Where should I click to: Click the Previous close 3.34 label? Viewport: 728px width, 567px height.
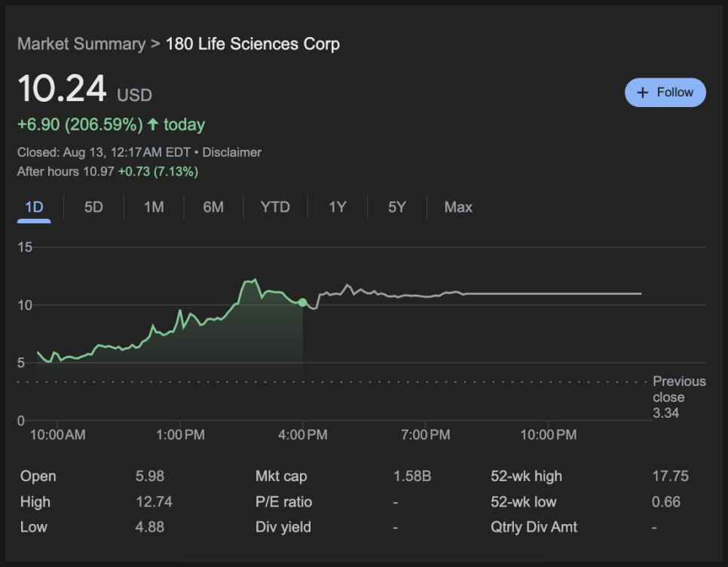point(679,397)
